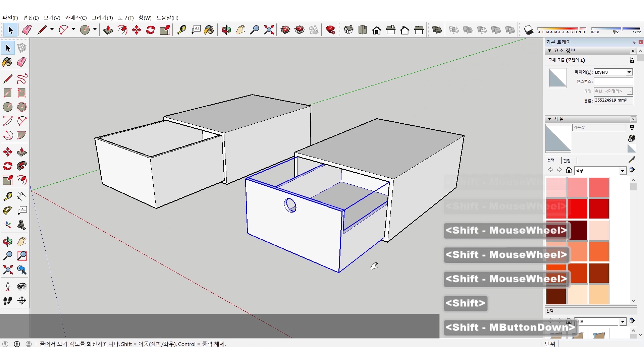Image resolution: width=644 pixels, height=362 pixels.
Task: Click the 인스턴스 name input field
Action: (613, 81)
